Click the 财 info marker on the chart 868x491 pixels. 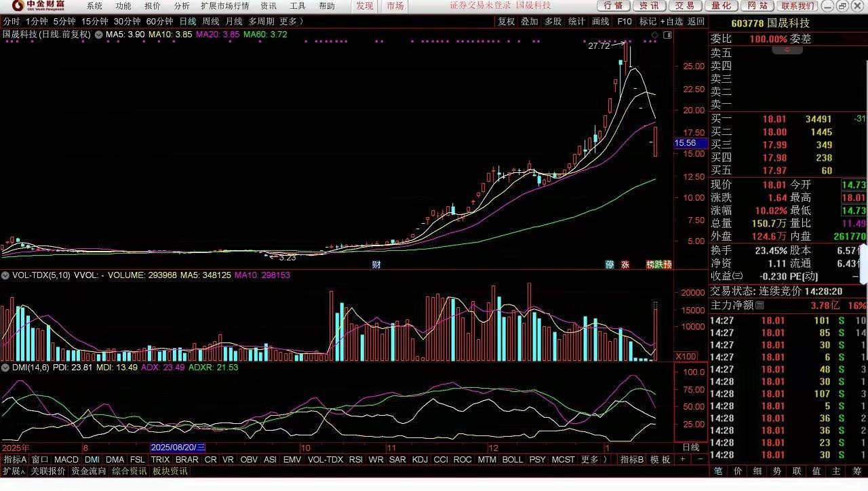[376, 264]
